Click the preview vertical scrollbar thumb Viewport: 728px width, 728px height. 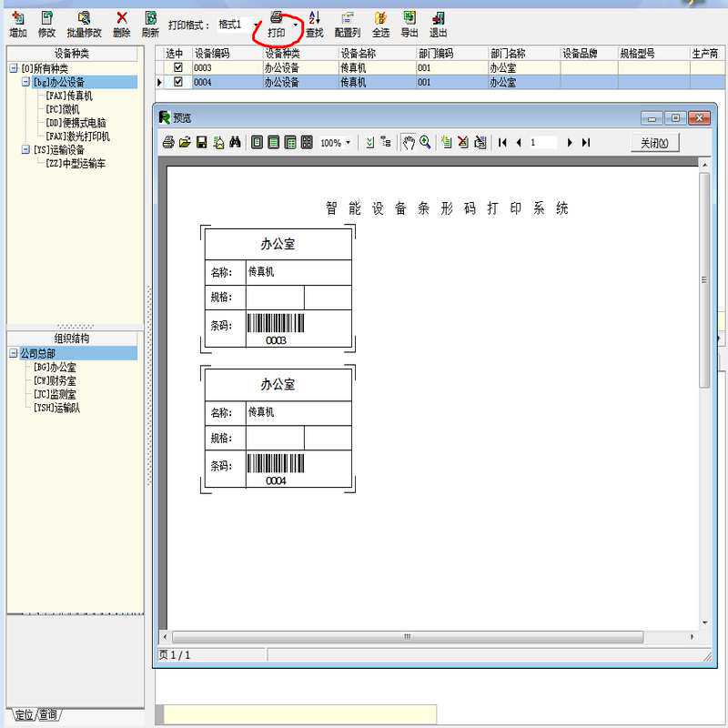pyautogui.click(x=704, y=280)
